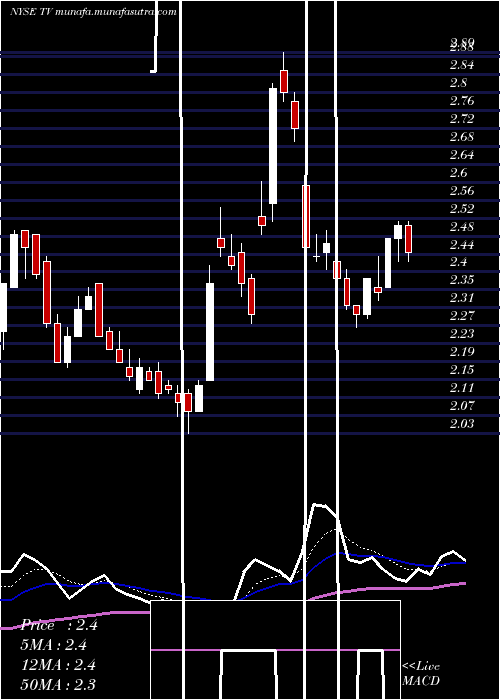
Task: Select the 5MA : 2.4 readout
Action: 54,645
